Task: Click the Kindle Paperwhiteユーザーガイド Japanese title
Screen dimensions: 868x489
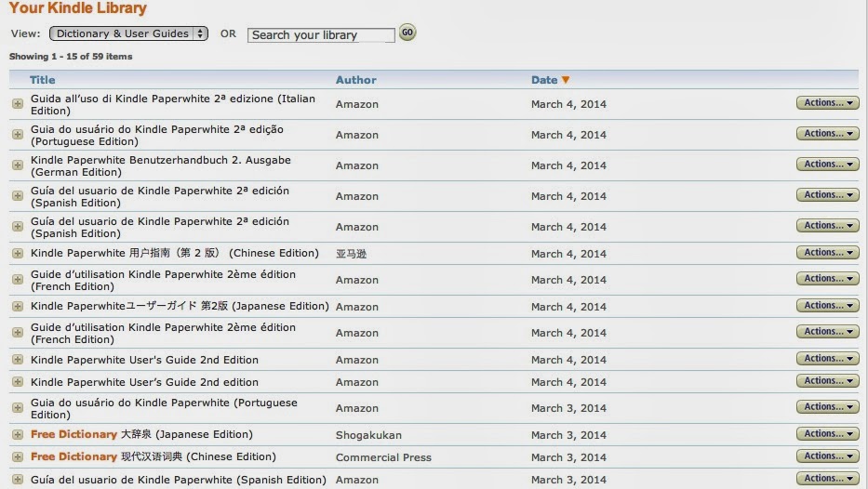Action: 180,306
